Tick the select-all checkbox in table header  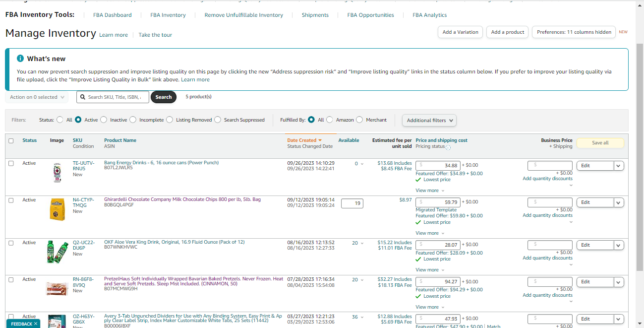(x=11, y=140)
